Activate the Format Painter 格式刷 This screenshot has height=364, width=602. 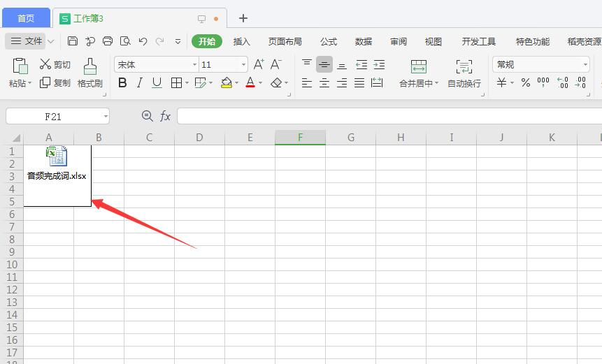point(89,73)
